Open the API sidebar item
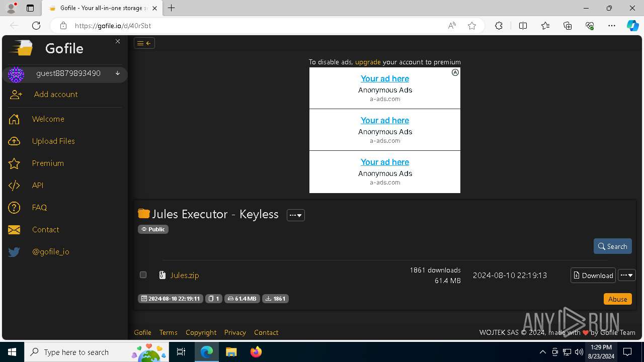The width and height of the screenshot is (644, 362). (x=38, y=186)
